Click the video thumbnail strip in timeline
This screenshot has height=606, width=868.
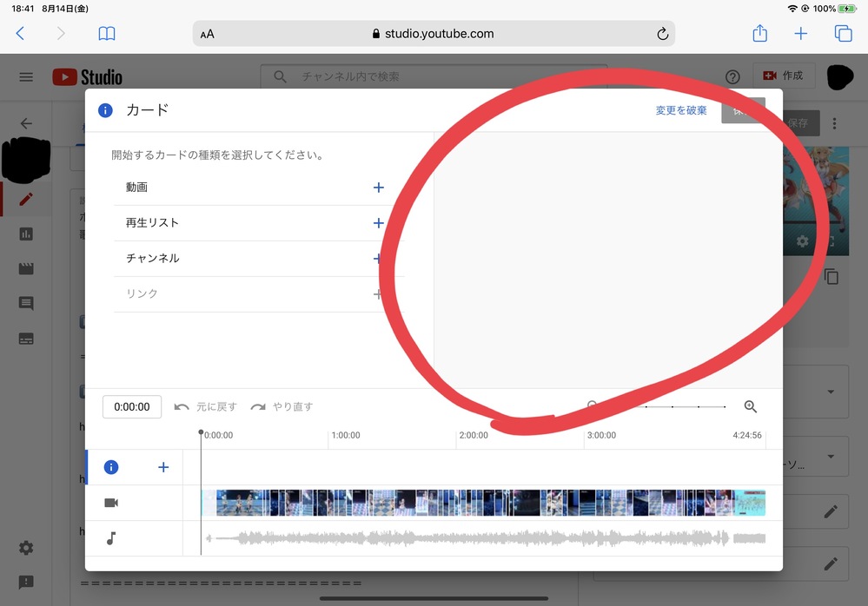[483, 503]
